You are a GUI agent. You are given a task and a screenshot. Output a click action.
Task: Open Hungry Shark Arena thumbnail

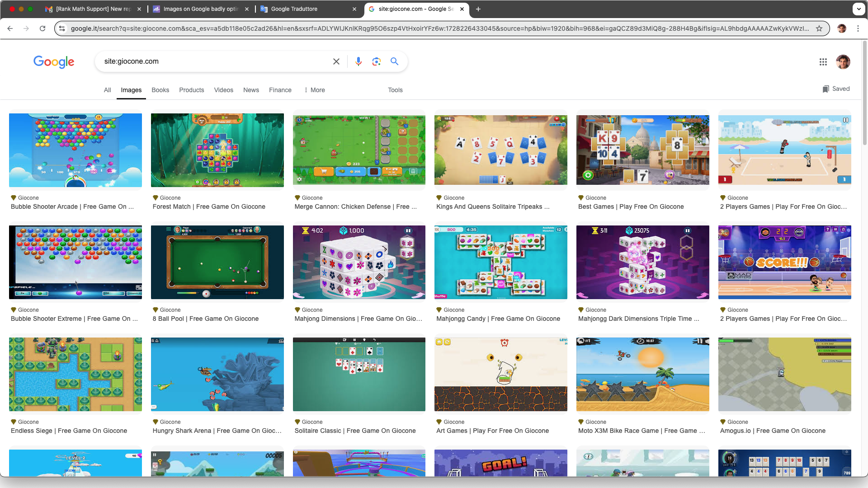pos(217,374)
